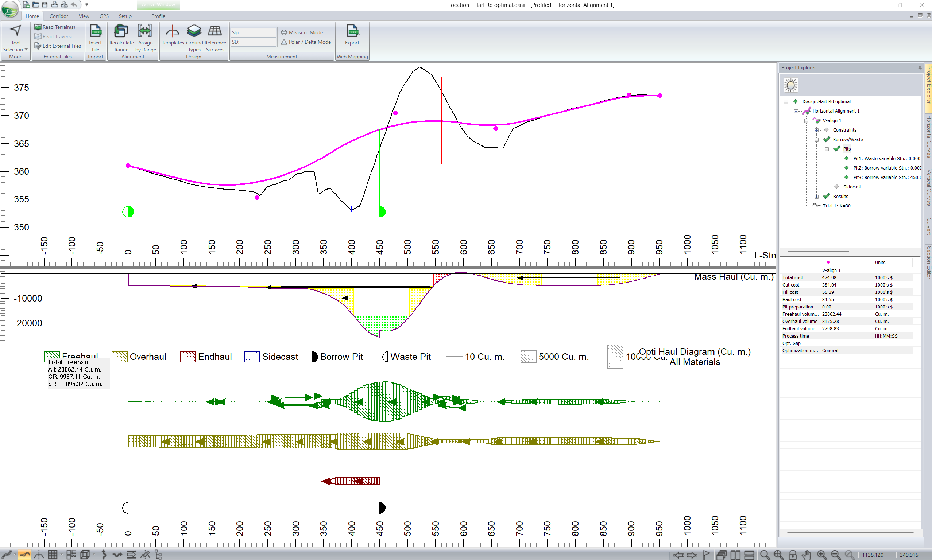
Task: Expand the Results tree node
Action: tap(816, 196)
